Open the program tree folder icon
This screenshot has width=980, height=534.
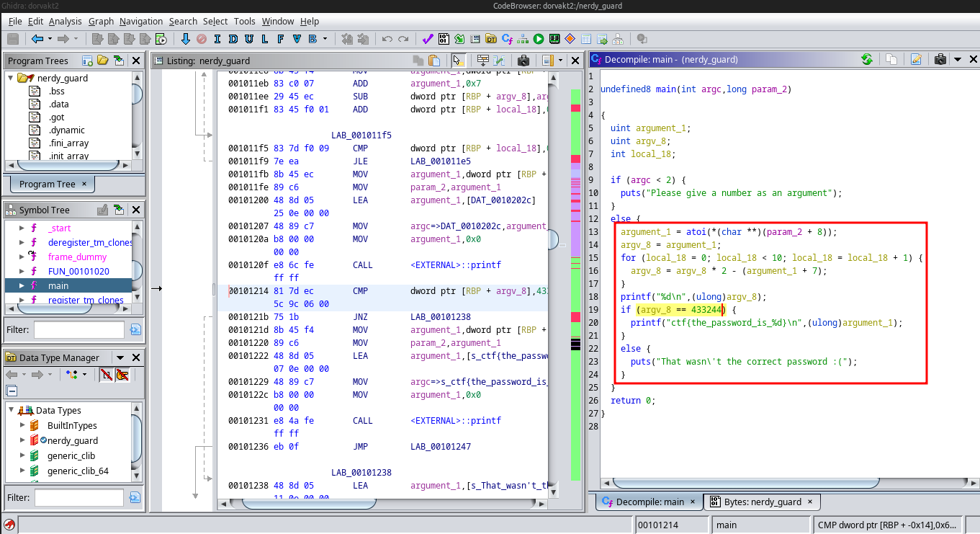click(x=102, y=61)
